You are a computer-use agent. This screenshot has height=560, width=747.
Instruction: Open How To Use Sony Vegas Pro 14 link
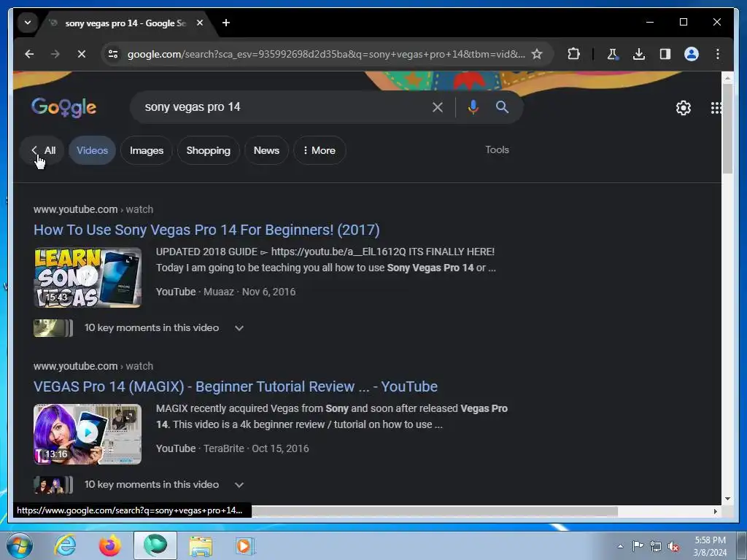pos(206,230)
